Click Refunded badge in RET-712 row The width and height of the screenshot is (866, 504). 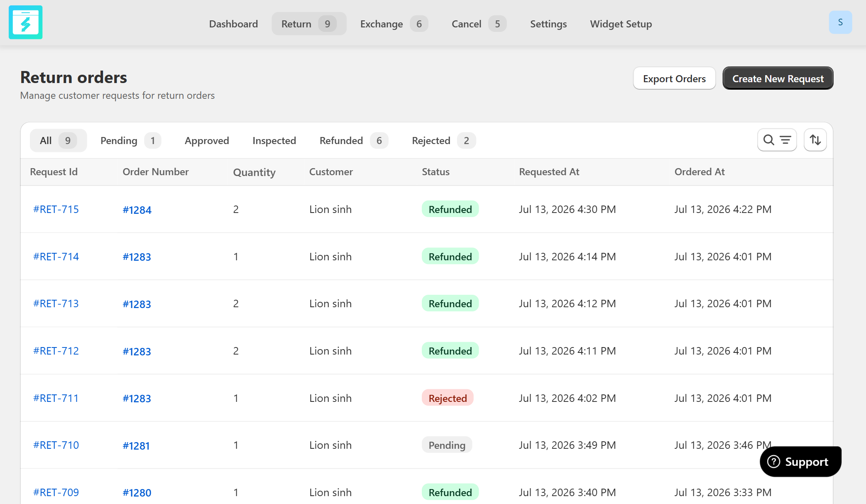[450, 351]
